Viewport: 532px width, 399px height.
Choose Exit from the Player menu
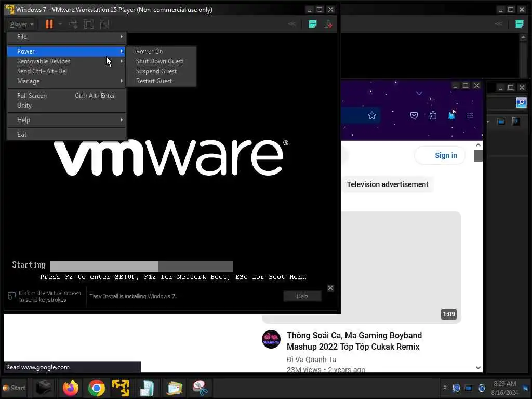click(67, 135)
